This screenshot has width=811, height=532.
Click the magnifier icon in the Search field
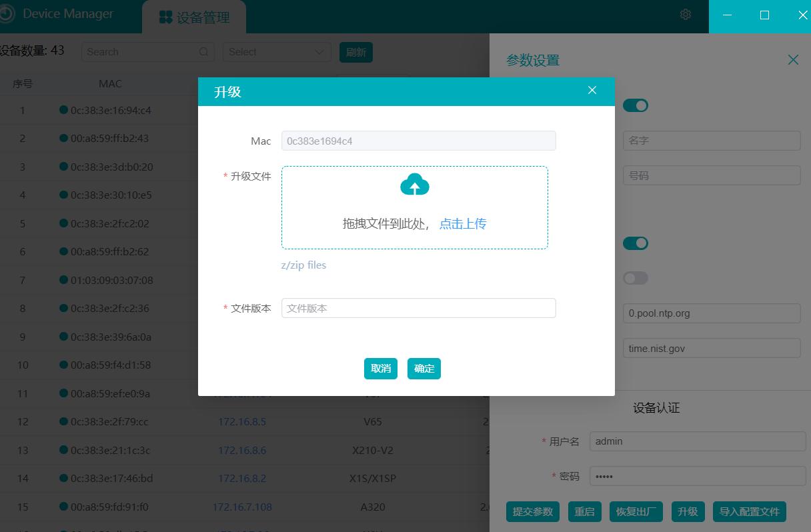pos(203,51)
